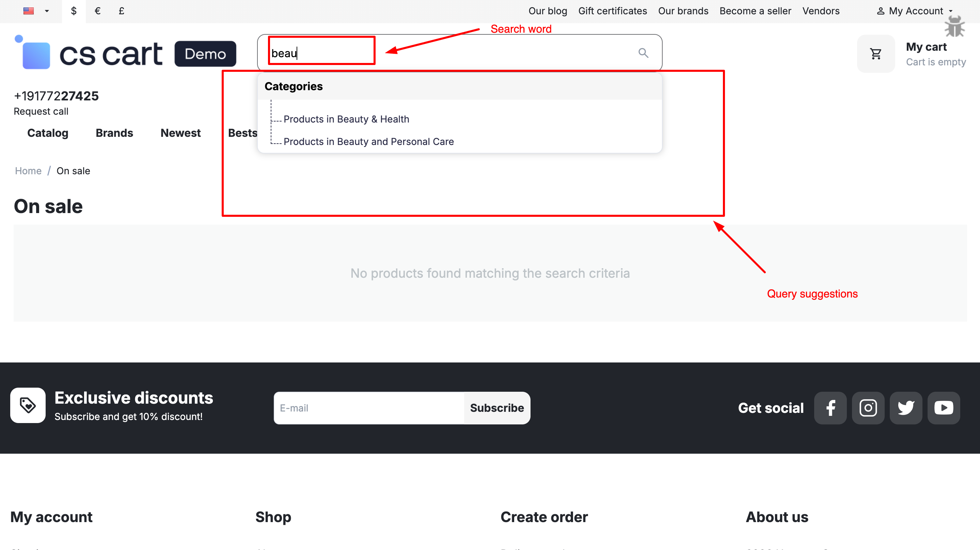Screen dimensions: 980x550
Task: Choose Products in Beauty and Personal Care
Action: [368, 142]
